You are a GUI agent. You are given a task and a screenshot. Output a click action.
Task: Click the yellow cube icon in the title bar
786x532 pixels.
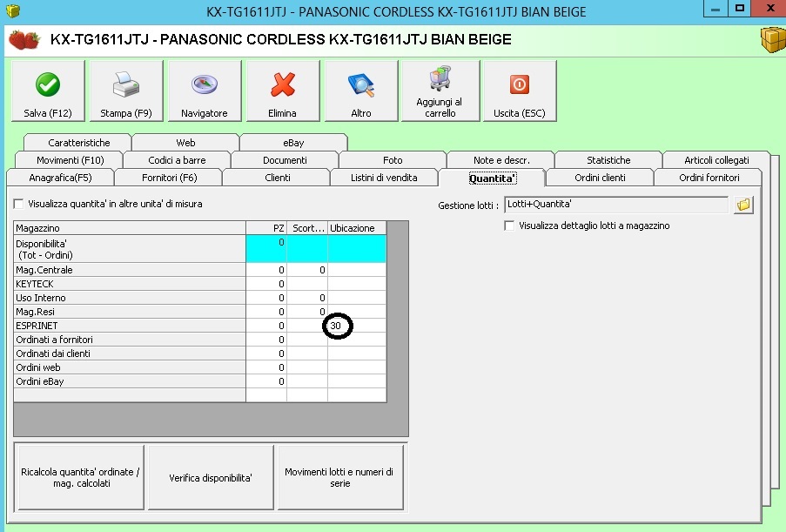click(12, 10)
